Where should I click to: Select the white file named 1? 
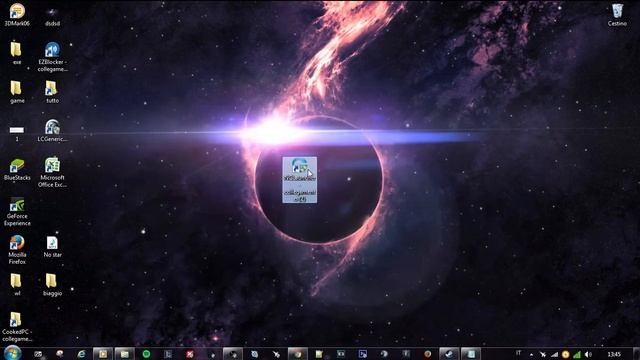pos(17,133)
